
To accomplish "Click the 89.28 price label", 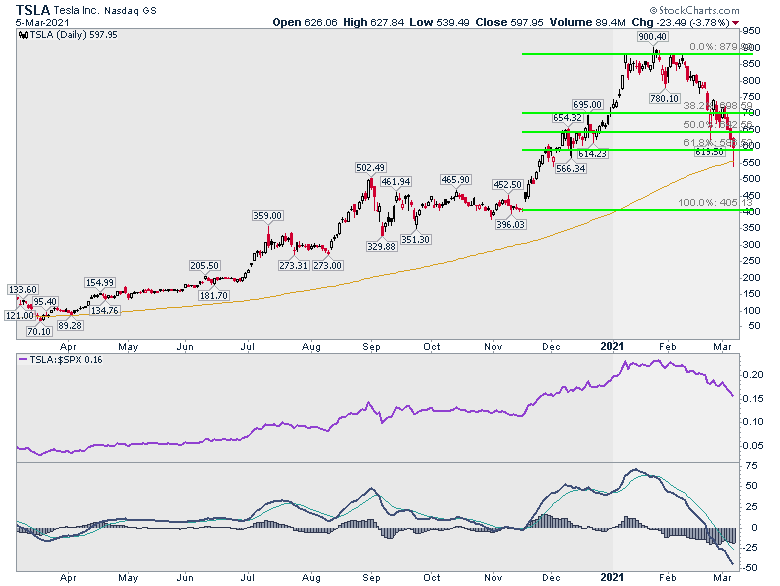I will tap(70, 325).
